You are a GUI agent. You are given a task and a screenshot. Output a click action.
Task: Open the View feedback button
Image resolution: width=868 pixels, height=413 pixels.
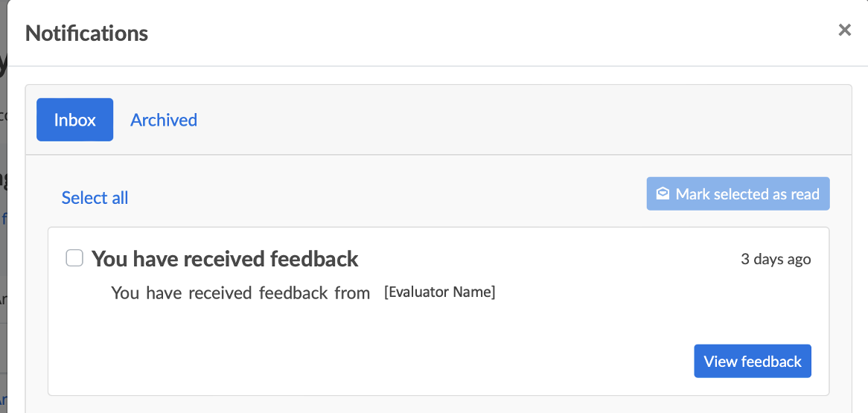[x=753, y=361]
